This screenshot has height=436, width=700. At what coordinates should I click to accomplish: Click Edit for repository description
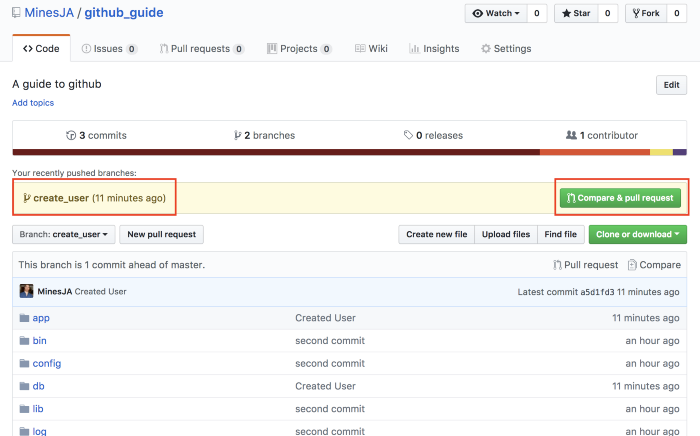(671, 85)
